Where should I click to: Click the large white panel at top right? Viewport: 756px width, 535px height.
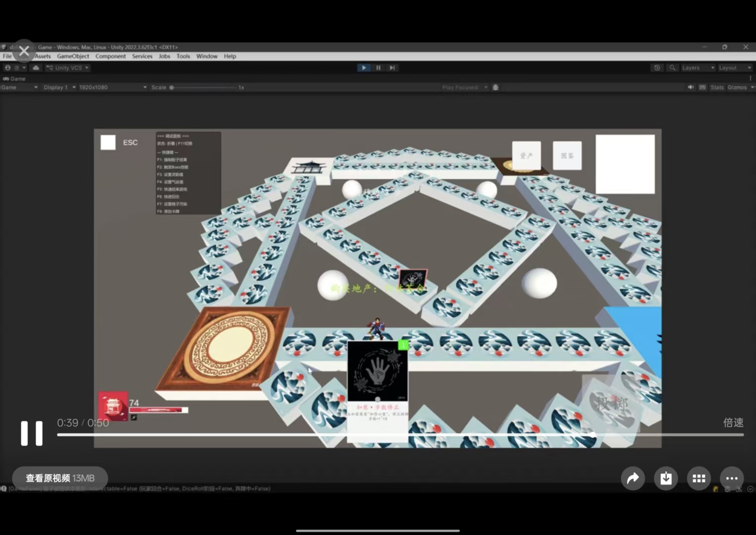pyautogui.click(x=625, y=164)
